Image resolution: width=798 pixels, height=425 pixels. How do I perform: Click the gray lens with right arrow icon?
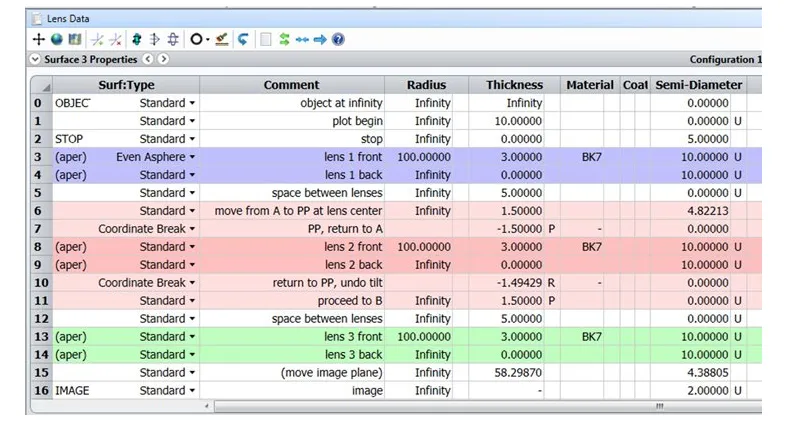click(x=155, y=39)
